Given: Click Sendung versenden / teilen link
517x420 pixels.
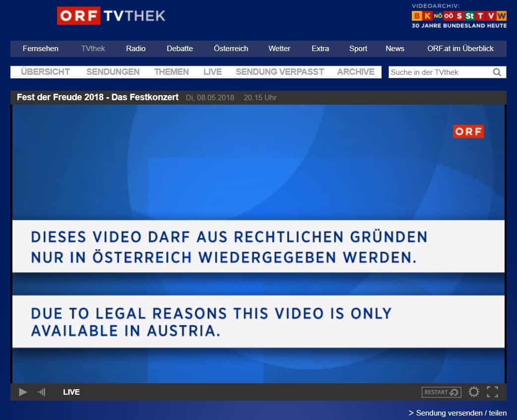Looking at the screenshot, I should click(457, 413).
